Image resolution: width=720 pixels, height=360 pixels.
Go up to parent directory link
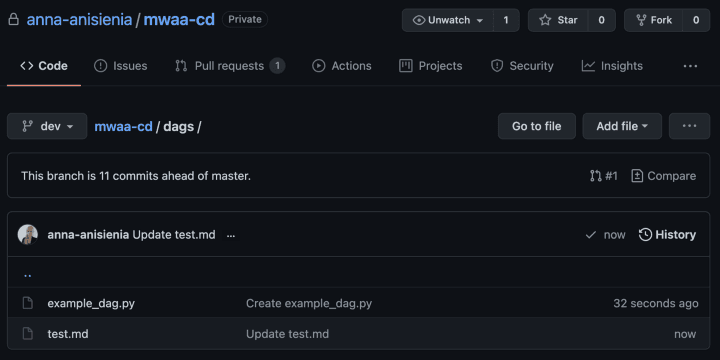tap(28, 275)
